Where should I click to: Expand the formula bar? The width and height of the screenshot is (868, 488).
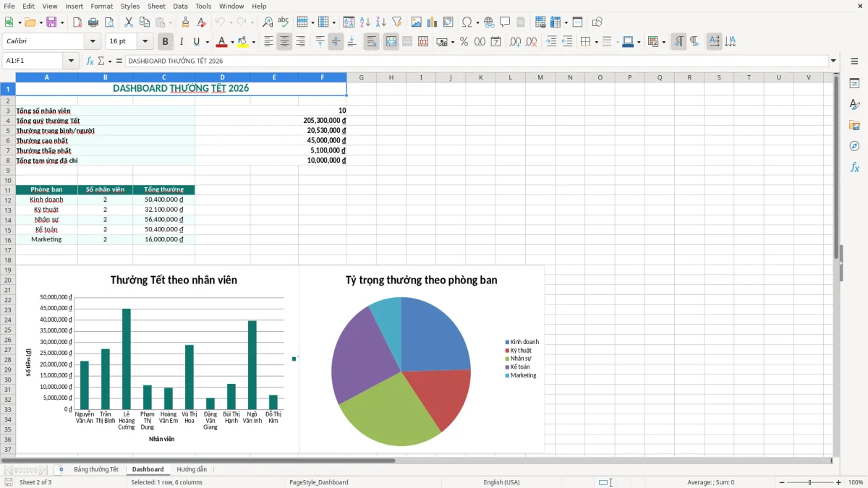(x=834, y=61)
